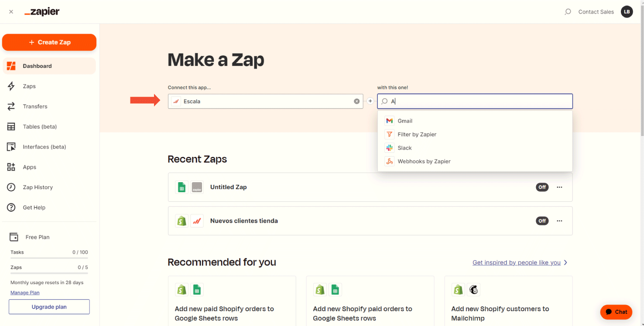The height and width of the screenshot is (326, 644).
Task: Click the Create Zap button
Action: [x=49, y=42]
